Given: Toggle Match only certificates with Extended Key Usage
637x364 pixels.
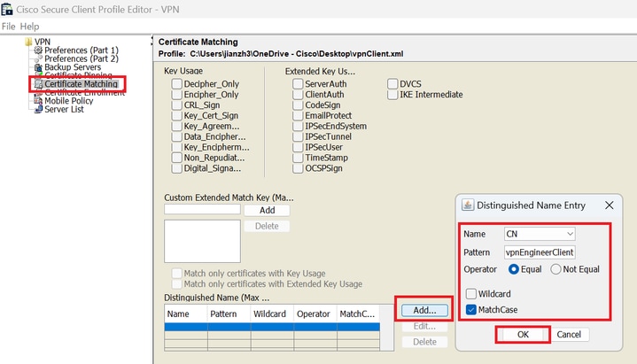Looking at the screenshot, I should point(176,283).
